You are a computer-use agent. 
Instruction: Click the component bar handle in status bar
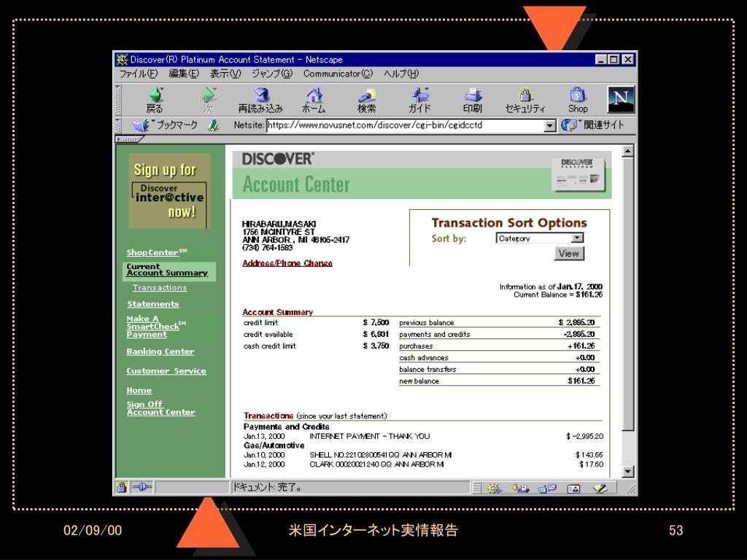(x=476, y=488)
